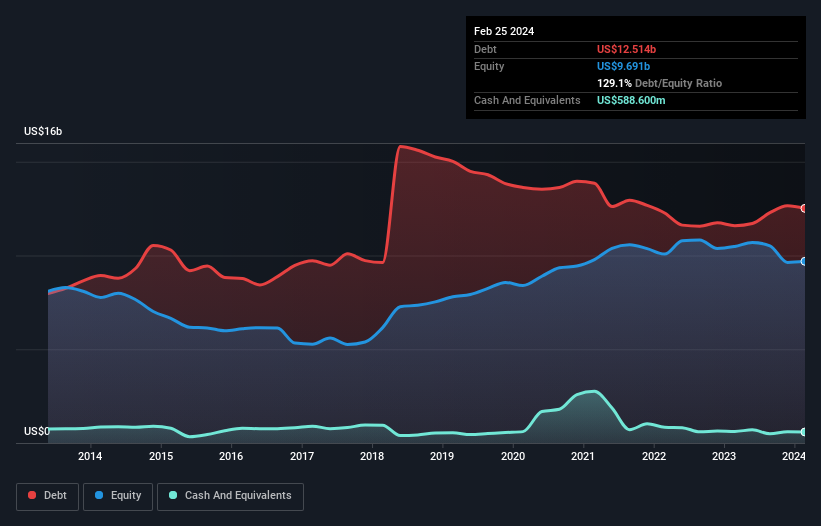Click the 2017 x-axis label
The image size is (821, 526).
click(x=302, y=456)
